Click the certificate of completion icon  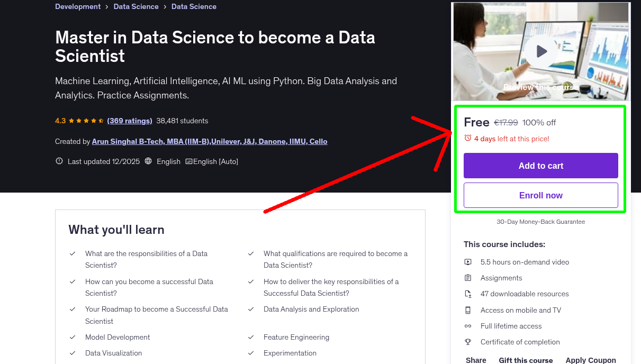468,342
